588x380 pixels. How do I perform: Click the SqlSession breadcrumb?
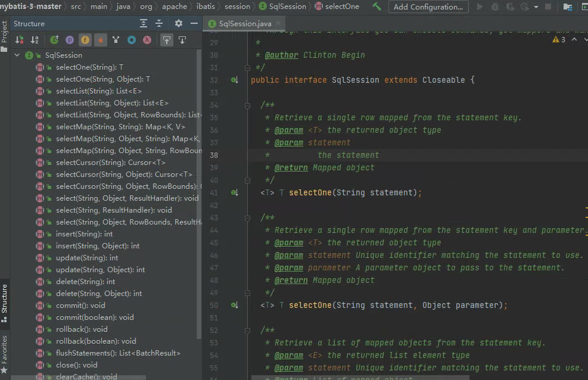click(x=283, y=7)
